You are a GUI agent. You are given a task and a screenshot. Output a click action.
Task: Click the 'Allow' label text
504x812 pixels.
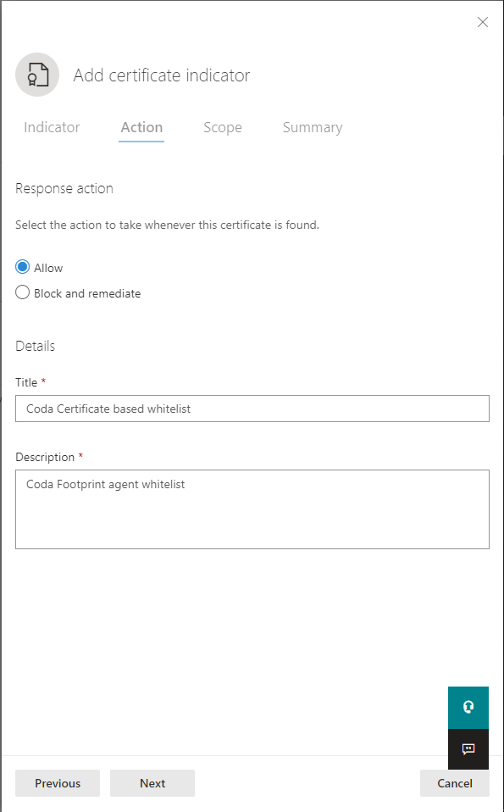(48, 268)
